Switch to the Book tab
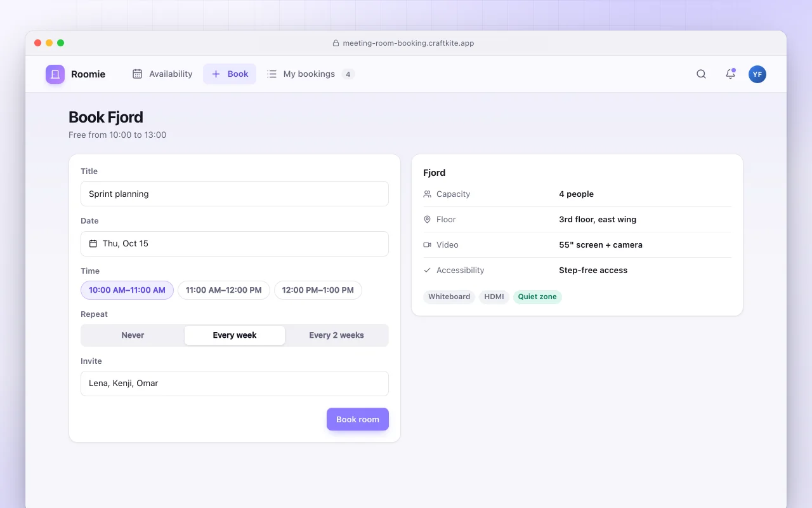The image size is (812, 508). [230, 74]
